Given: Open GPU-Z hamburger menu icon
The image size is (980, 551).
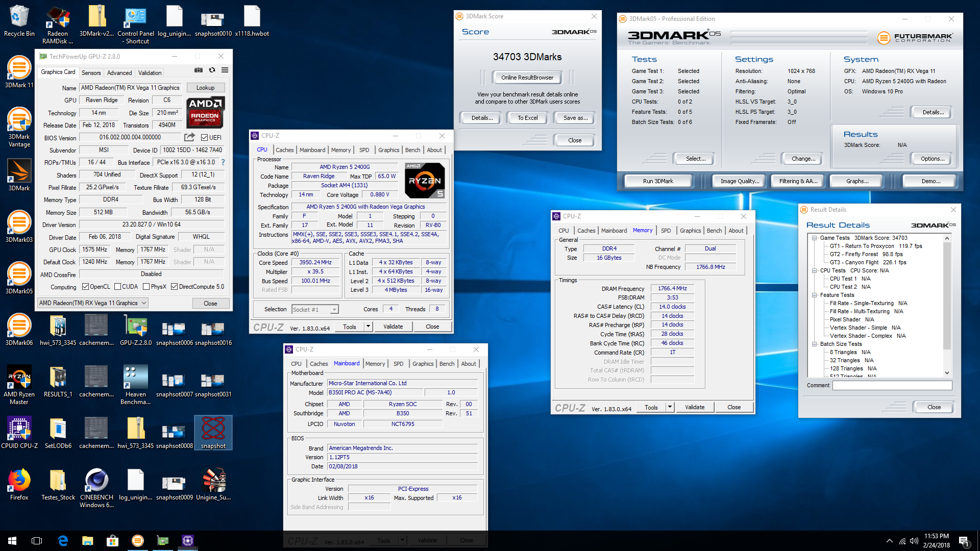Looking at the screenshot, I should [x=225, y=70].
